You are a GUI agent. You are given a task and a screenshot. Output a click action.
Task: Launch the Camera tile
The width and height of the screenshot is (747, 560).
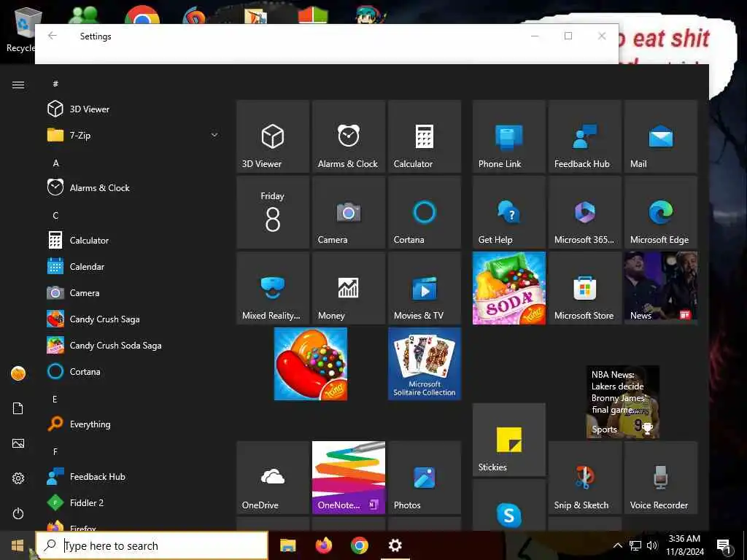click(x=348, y=212)
